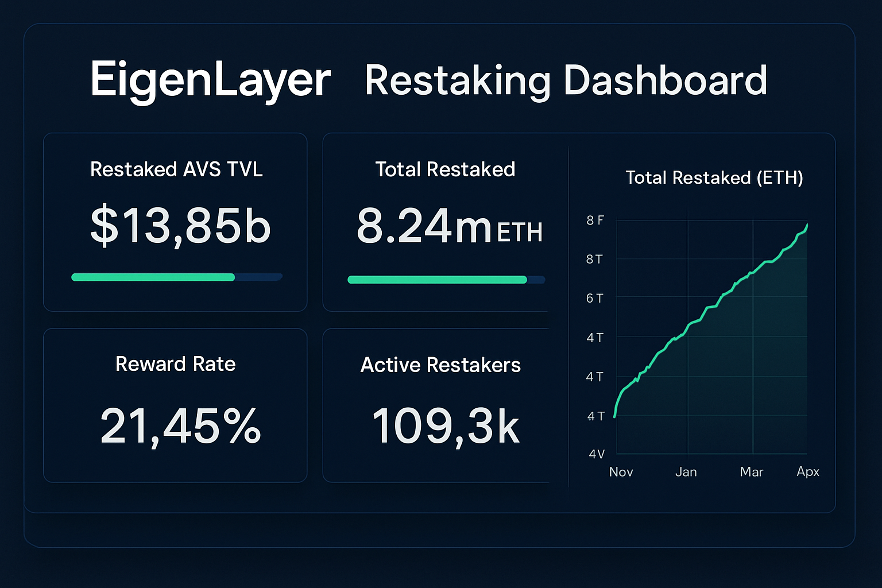The height and width of the screenshot is (588, 882).
Task: Click the green progress bar under AVS TVL
Action: point(153,277)
